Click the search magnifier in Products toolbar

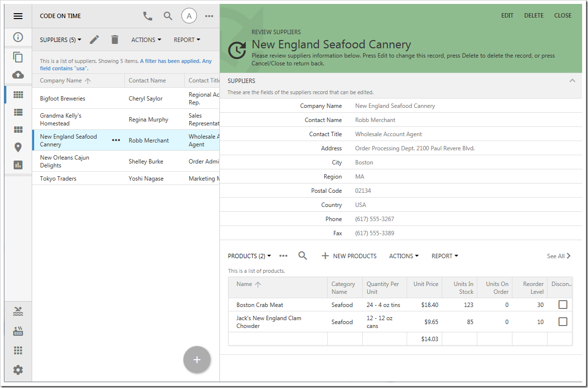(303, 256)
